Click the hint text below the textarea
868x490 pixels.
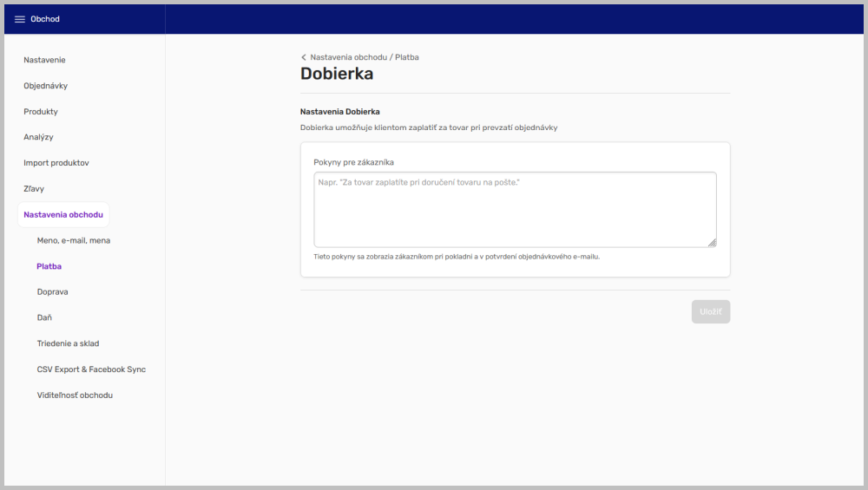click(457, 257)
